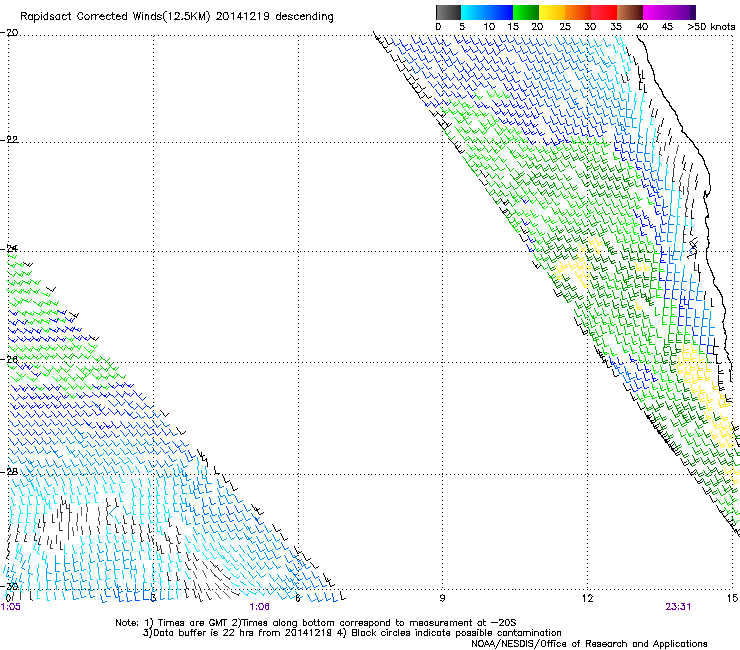Click the brown 35-40 knots legend segment
740x650 pixels.
pyautogui.click(x=630, y=12)
